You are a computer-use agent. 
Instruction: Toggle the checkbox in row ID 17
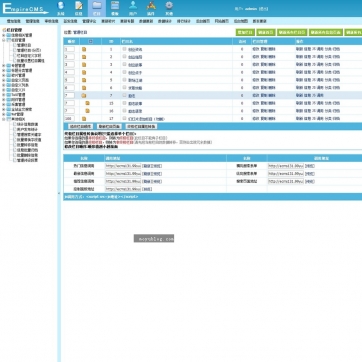124,118
